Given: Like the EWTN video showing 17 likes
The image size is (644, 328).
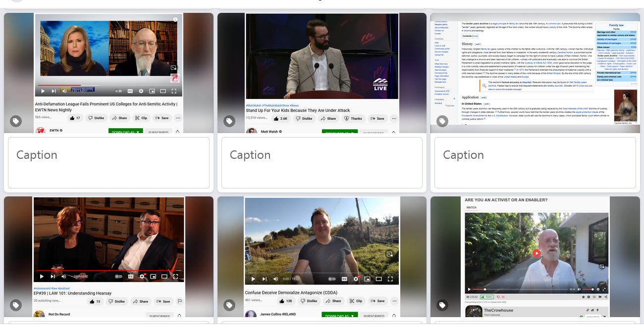Looking at the screenshot, I should (x=75, y=118).
